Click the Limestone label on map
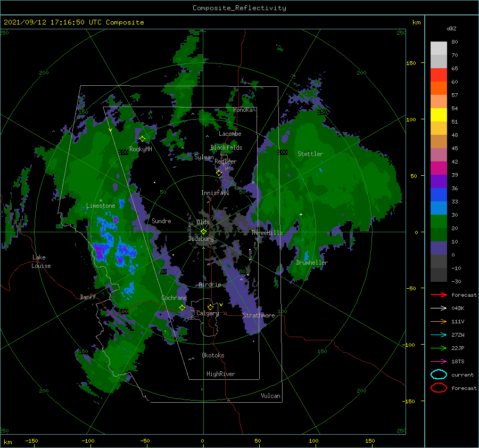Image resolution: width=479 pixels, height=448 pixels. (101, 206)
